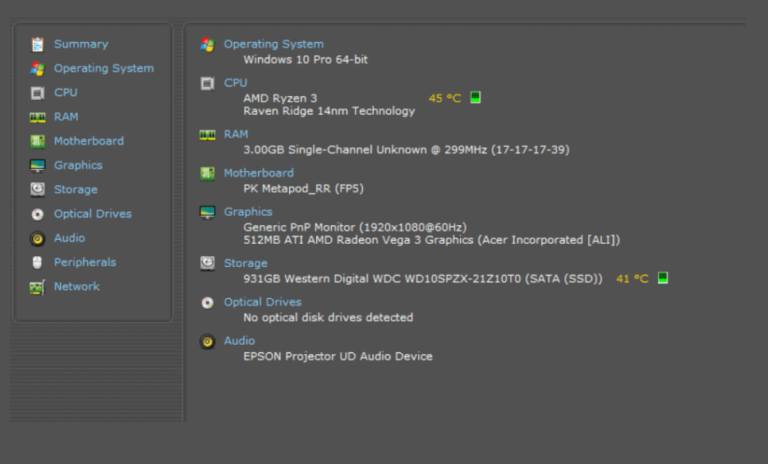Viewport: 768px width, 464px height.
Task: Follow the Operating System heading link
Action: click(274, 44)
